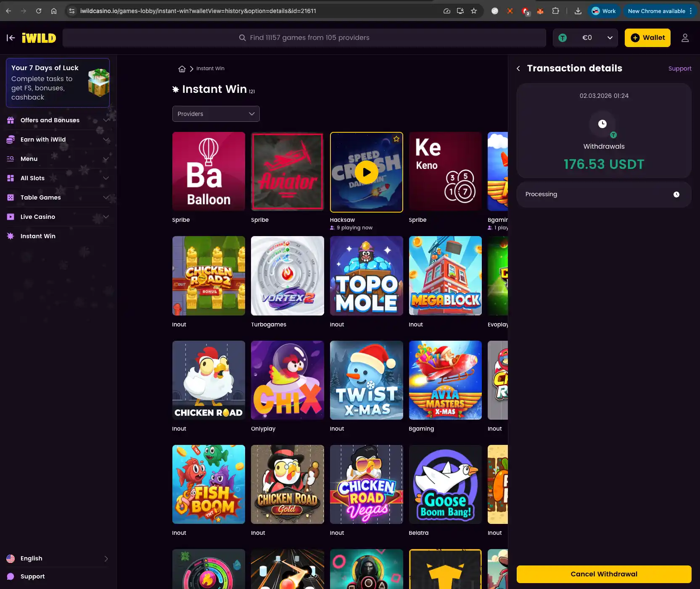Click the All Slots grid icon
This screenshot has width=700, height=589.
click(x=11, y=178)
